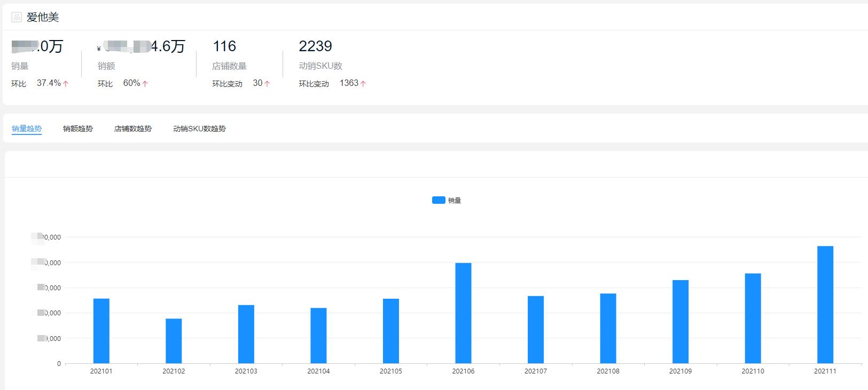Click the bar for 202106

pyautogui.click(x=463, y=313)
